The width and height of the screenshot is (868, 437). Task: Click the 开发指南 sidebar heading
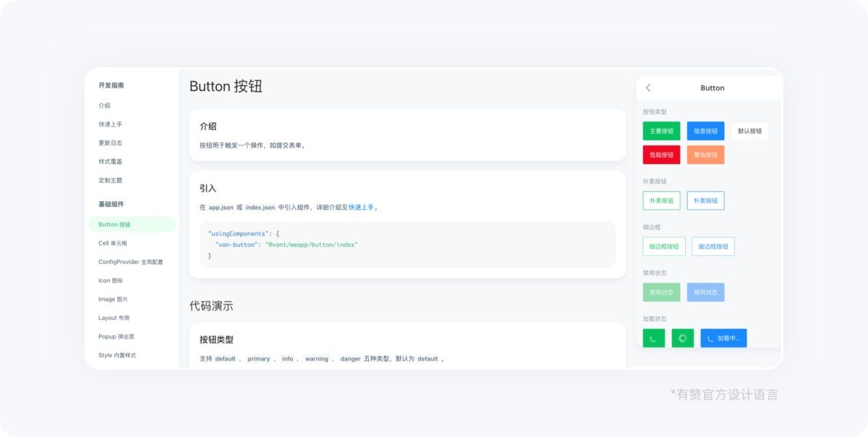click(111, 85)
